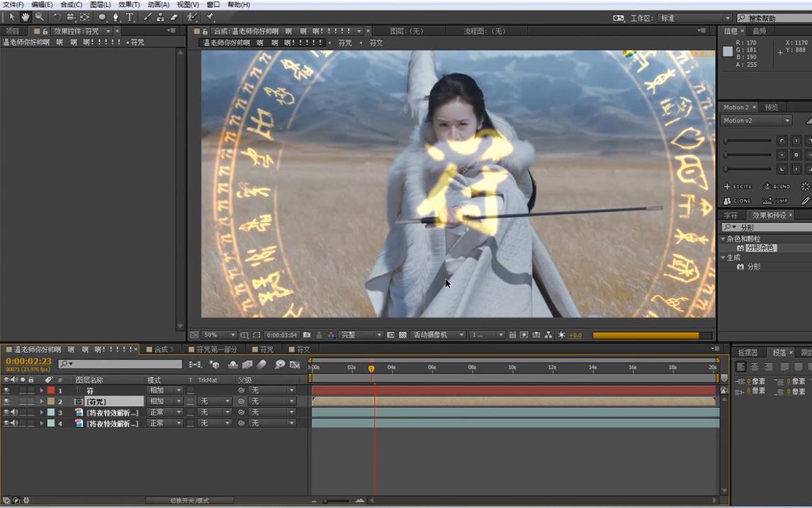Open the 50% magnification dropdown
Image resolution: width=812 pixels, height=508 pixels.
pyautogui.click(x=219, y=335)
